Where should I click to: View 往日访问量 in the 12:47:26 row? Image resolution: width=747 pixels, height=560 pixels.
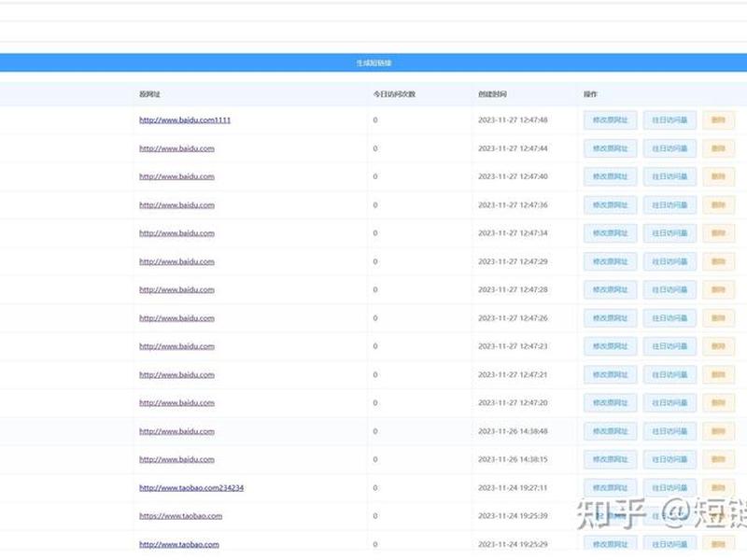[669, 318]
